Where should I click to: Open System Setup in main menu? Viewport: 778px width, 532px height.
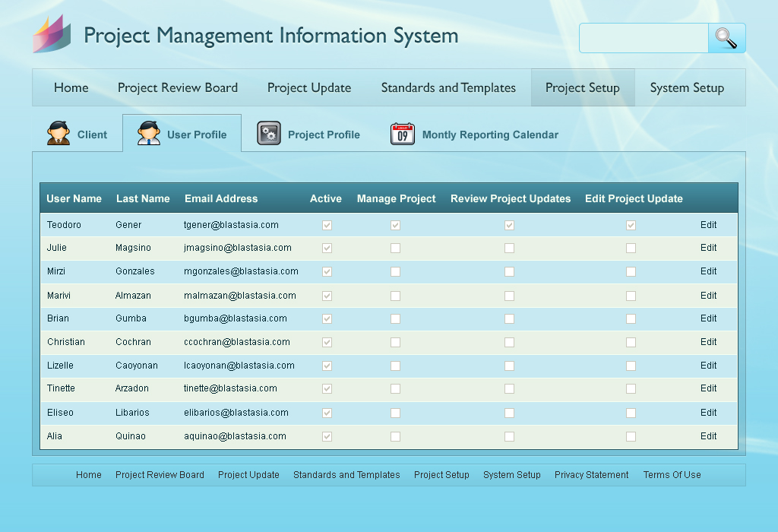pyautogui.click(x=687, y=88)
